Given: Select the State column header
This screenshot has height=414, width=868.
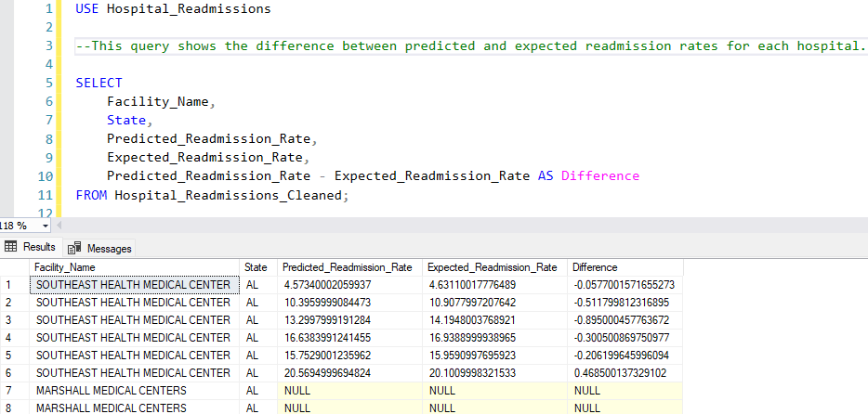Looking at the screenshot, I should point(258,267).
